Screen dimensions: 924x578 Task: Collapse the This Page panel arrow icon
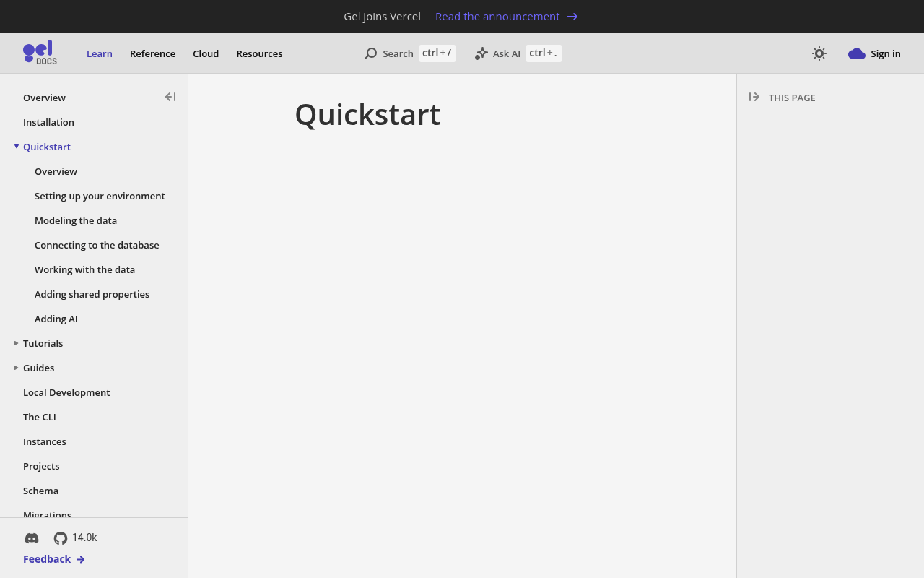click(754, 97)
